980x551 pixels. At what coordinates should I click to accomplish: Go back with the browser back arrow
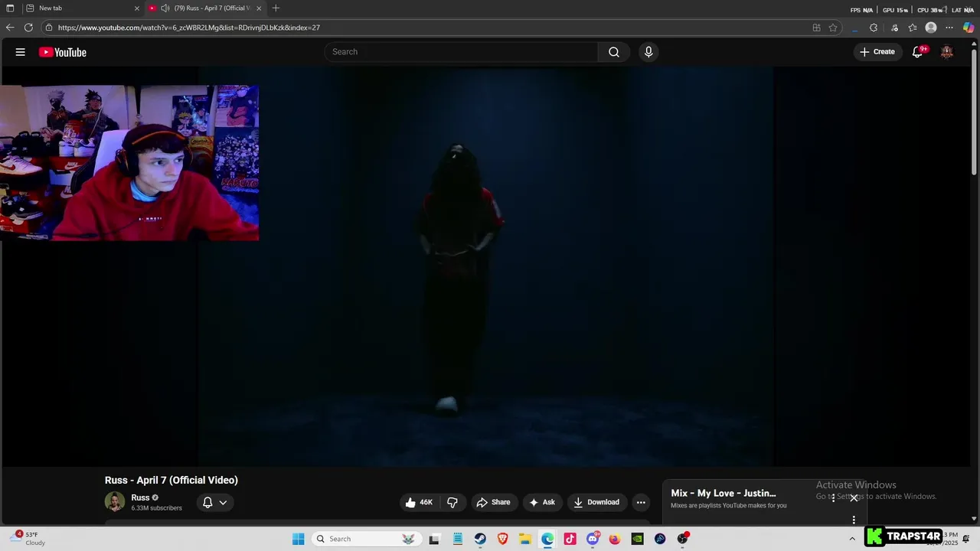[x=10, y=28]
